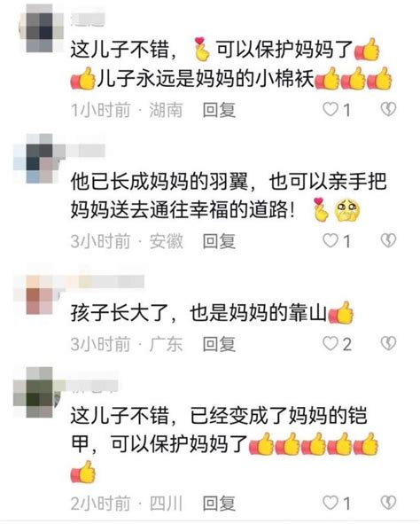Like the Anhui comment with heart icon
This screenshot has width=420, height=524.
click(331, 240)
